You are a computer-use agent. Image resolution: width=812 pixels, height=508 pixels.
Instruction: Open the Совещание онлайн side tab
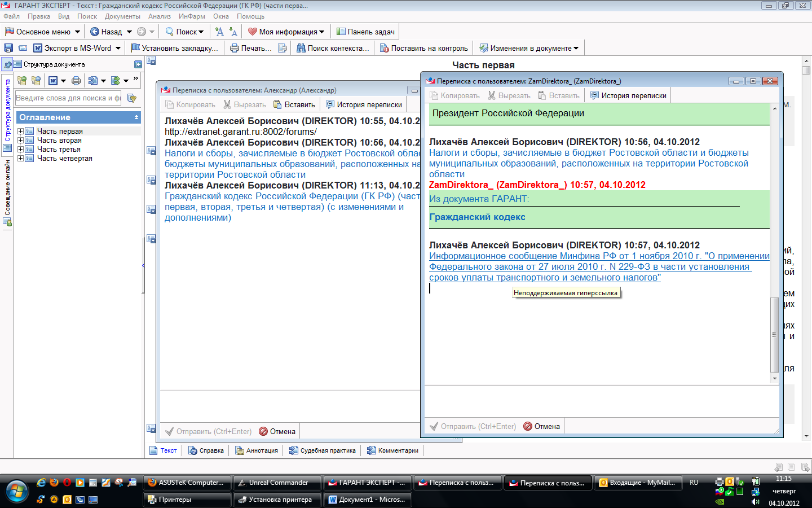tap(7, 192)
